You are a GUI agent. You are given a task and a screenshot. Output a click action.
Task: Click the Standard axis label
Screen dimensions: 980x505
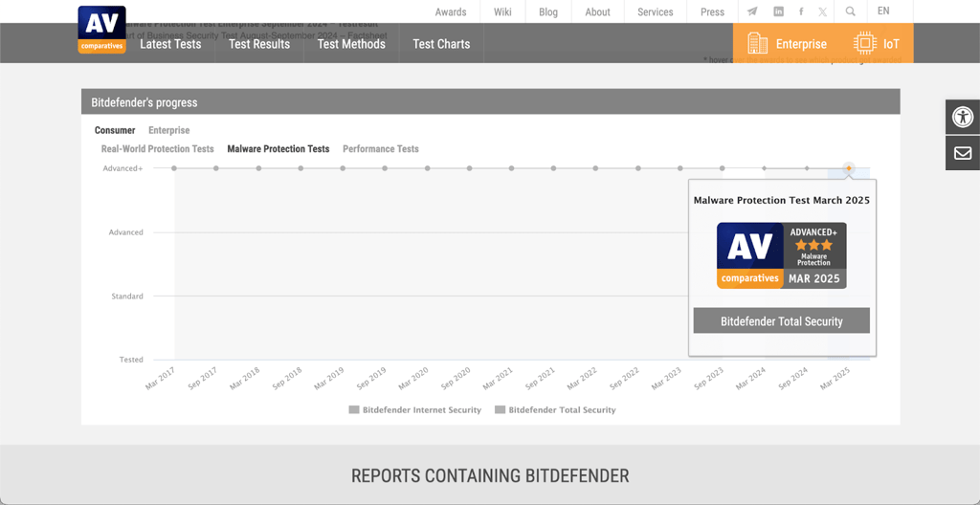click(x=127, y=296)
